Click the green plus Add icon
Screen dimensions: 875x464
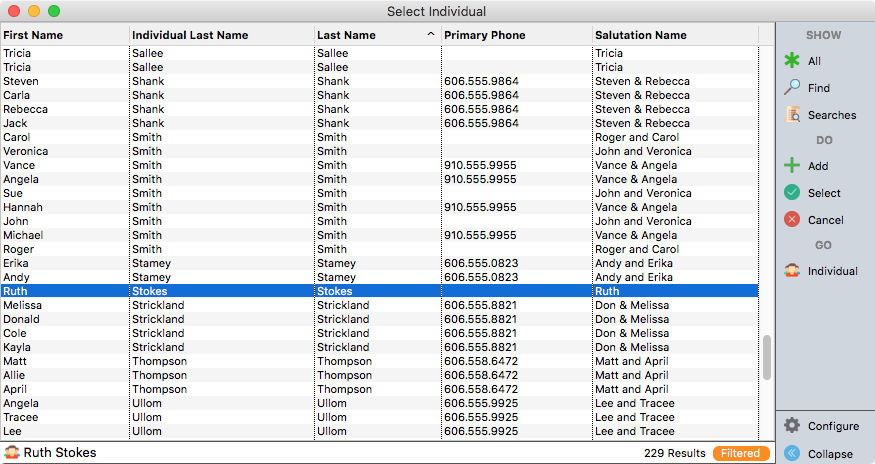click(x=792, y=166)
